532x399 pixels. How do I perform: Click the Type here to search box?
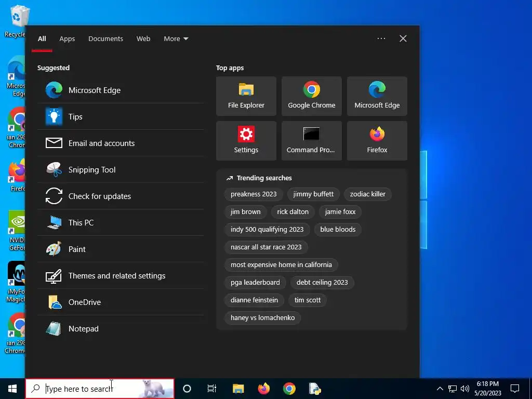point(100,389)
